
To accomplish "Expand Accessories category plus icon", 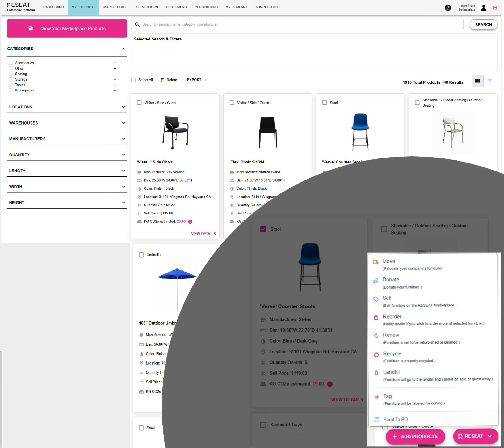I will (115, 63).
